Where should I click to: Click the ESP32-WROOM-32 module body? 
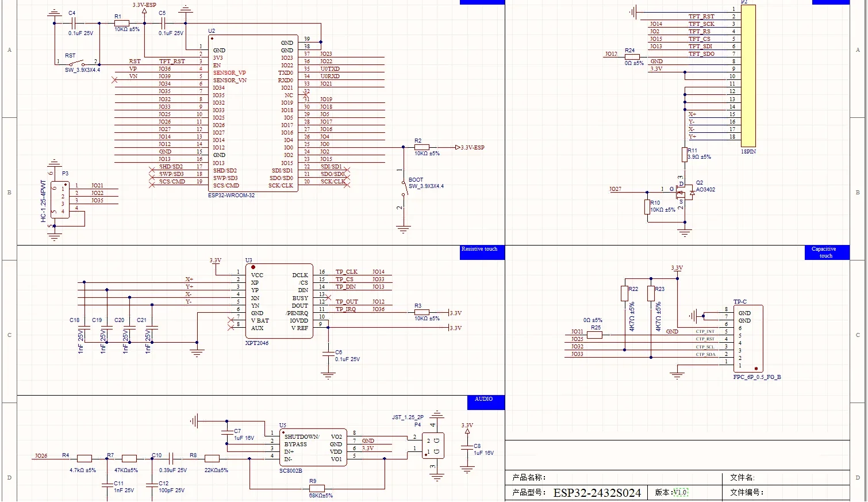pos(253,113)
